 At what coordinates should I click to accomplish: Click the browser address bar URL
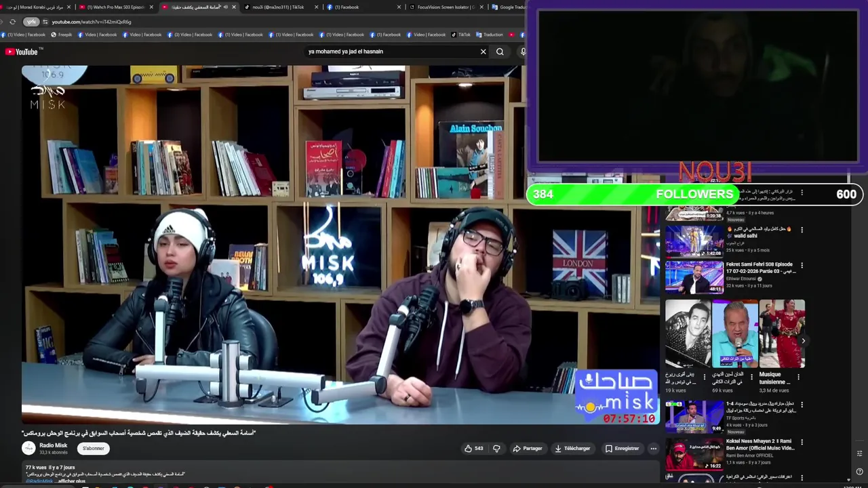point(92,22)
